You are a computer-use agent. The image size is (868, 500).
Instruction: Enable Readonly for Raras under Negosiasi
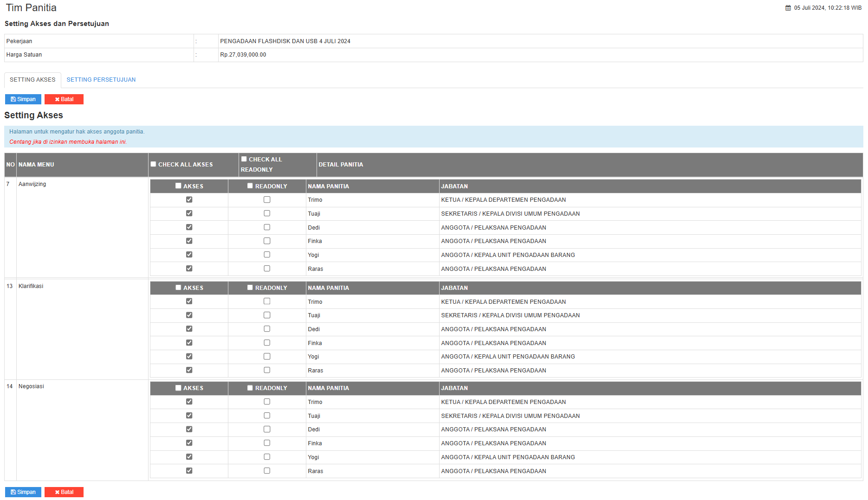pos(267,471)
